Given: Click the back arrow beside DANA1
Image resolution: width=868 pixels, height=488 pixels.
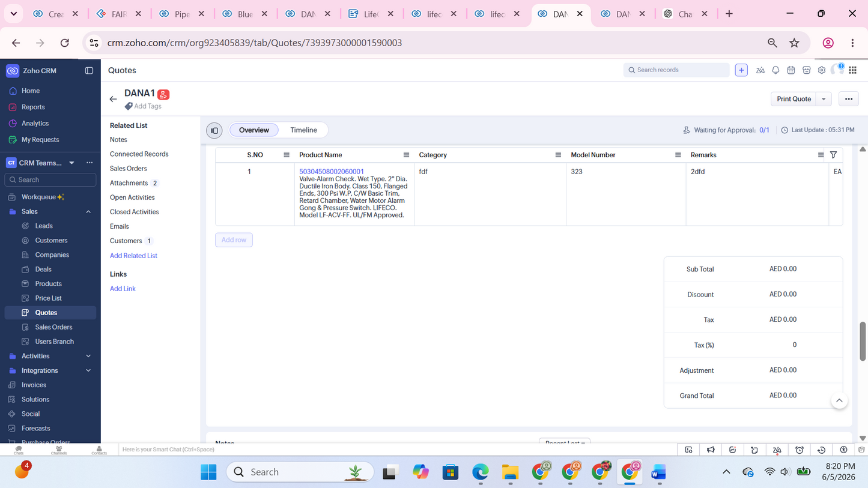Looking at the screenshot, I should [x=114, y=99].
